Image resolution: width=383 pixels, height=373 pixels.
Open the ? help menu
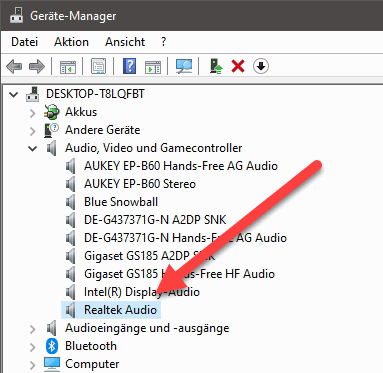pos(163,42)
